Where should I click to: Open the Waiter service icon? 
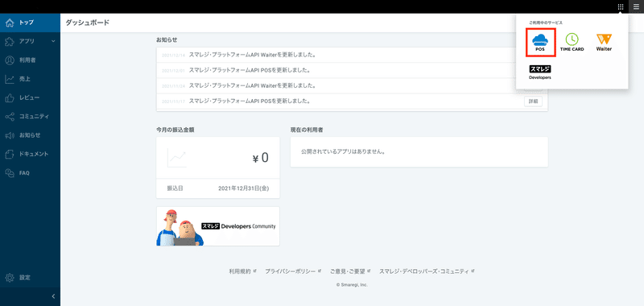605,43
